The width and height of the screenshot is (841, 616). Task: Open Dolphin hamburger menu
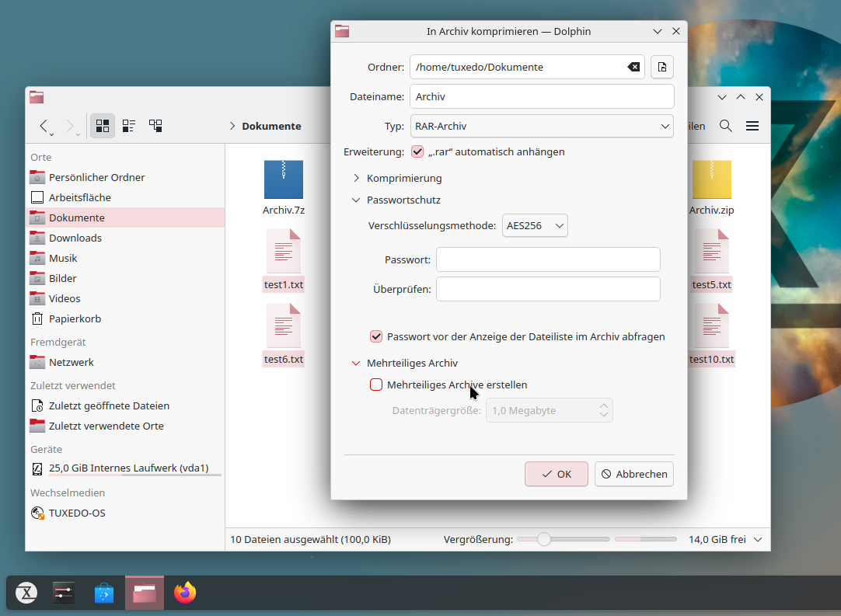pyautogui.click(x=752, y=126)
